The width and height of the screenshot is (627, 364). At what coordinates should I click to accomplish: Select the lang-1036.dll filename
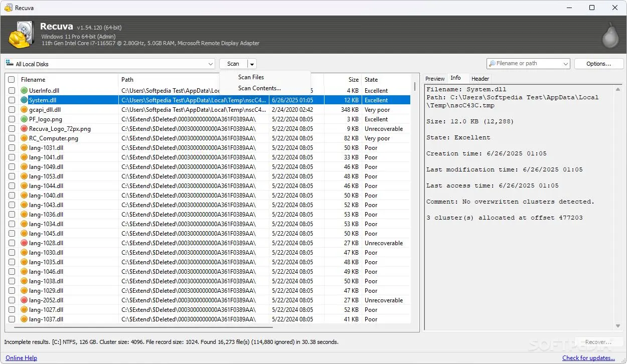[x=46, y=215]
